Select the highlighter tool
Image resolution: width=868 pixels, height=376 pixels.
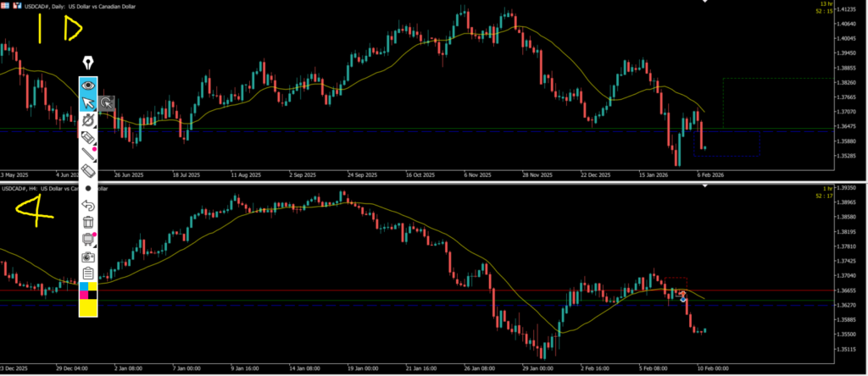point(88,138)
